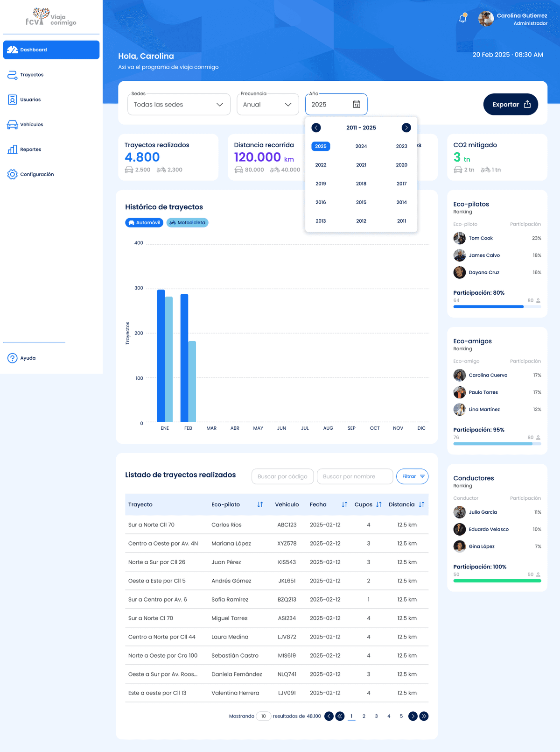Navigate to Reportes section
Image resolution: width=560 pixels, height=752 pixels.
click(x=30, y=149)
